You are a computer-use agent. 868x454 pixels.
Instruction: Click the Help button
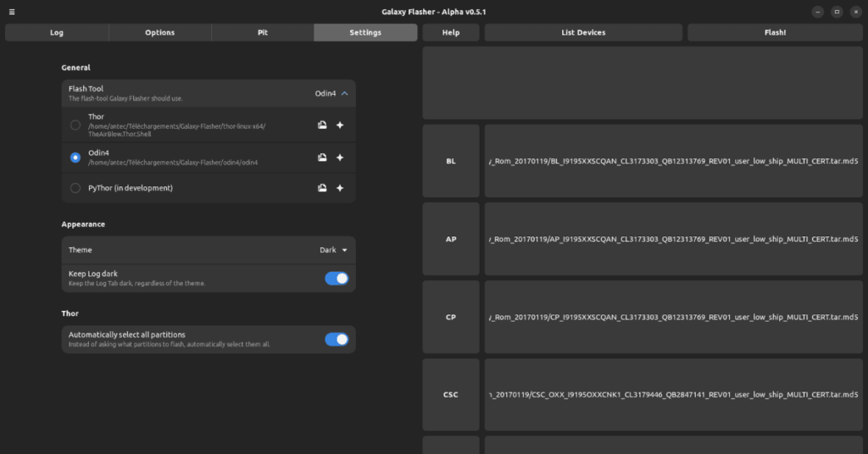pyautogui.click(x=451, y=33)
